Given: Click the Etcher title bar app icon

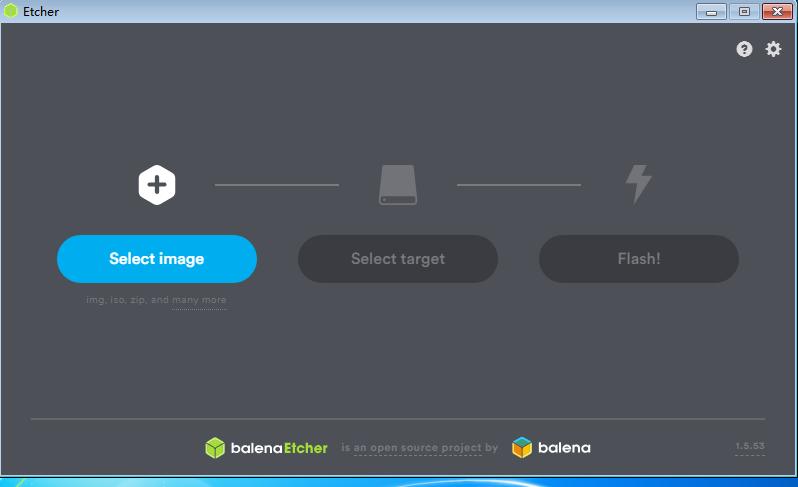Looking at the screenshot, I should coord(11,11).
